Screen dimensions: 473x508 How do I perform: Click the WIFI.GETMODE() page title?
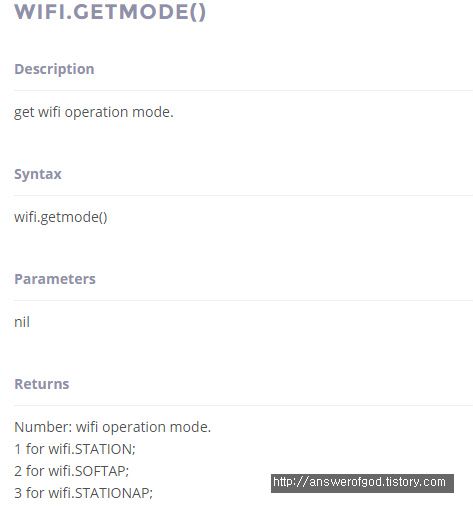(x=110, y=12)
